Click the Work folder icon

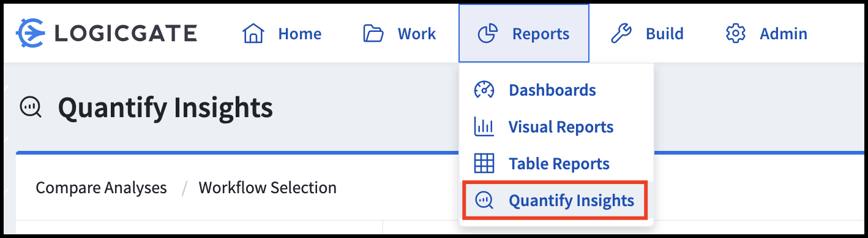[x=373, y=34]
